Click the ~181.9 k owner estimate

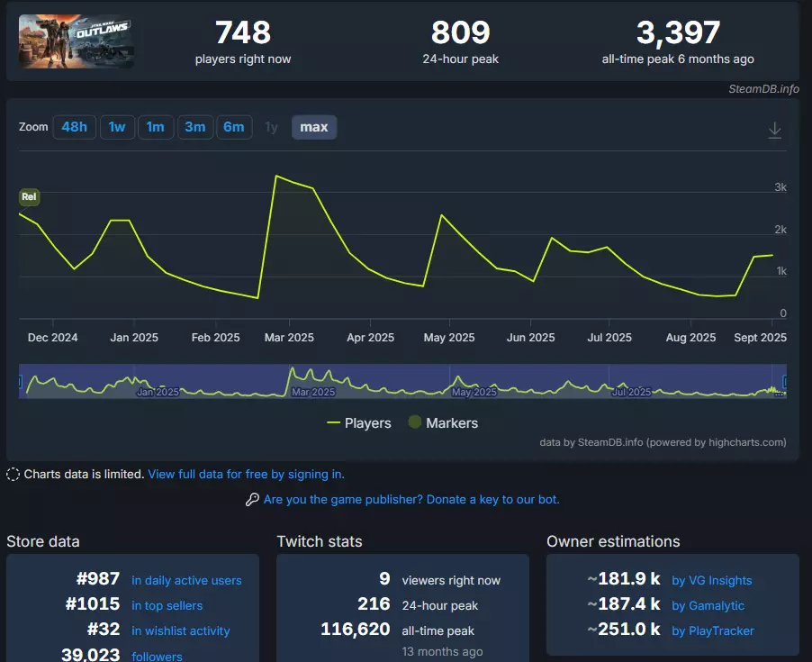[x=624, y=578]
